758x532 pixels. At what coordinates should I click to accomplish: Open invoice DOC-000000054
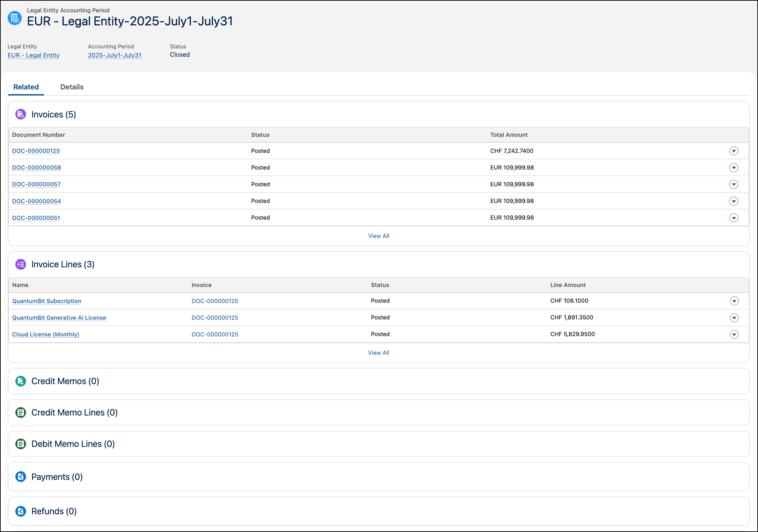(x=36, y=201)
